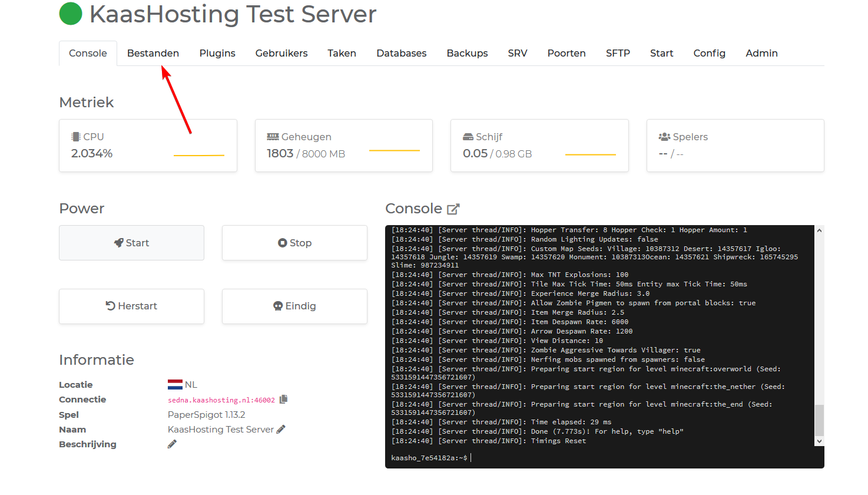This screenshot has width=868, height=495.
Task: Select the Admin tab
Action: [761, 54]
